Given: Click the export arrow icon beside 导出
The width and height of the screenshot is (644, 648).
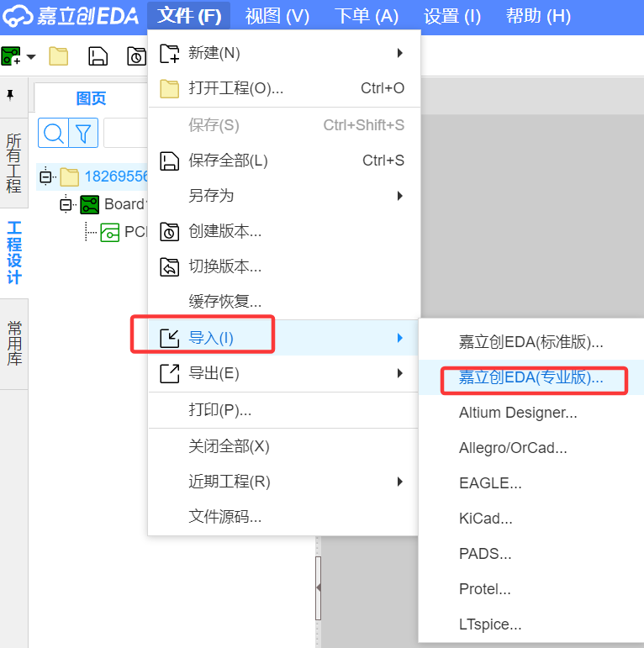Looking at the screenshot, I should tap(169, 374).
